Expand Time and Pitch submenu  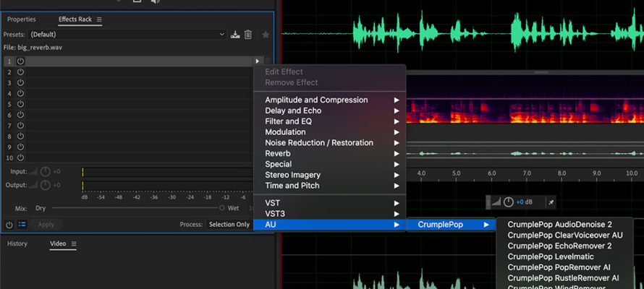point(329,185)
